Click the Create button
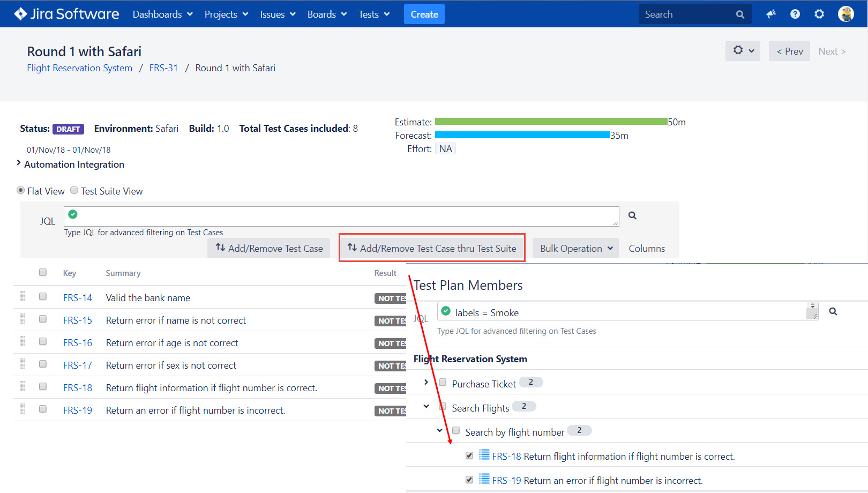 [x=424, y=14]
